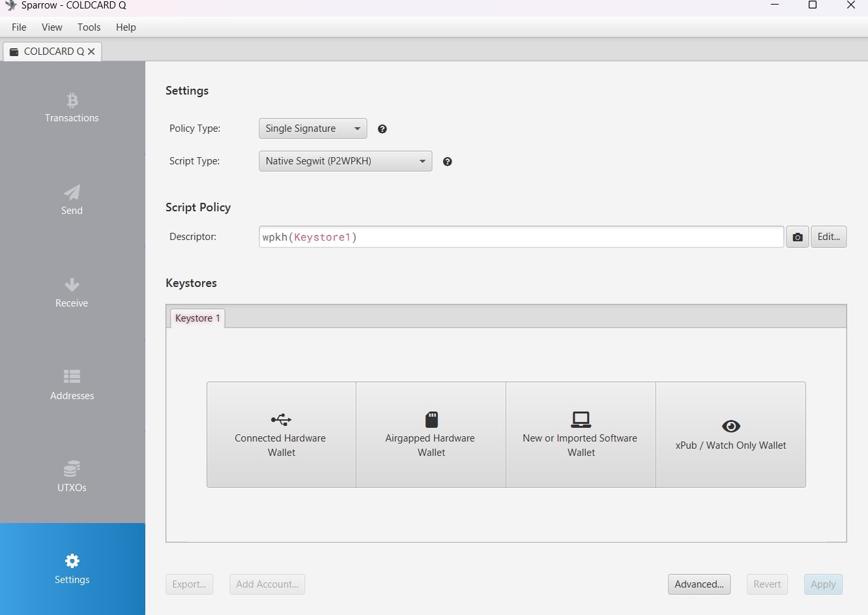Screen dimensions: 868x615
Task: Open the Policy Type dropdown
Action: [x=313, y=128]
